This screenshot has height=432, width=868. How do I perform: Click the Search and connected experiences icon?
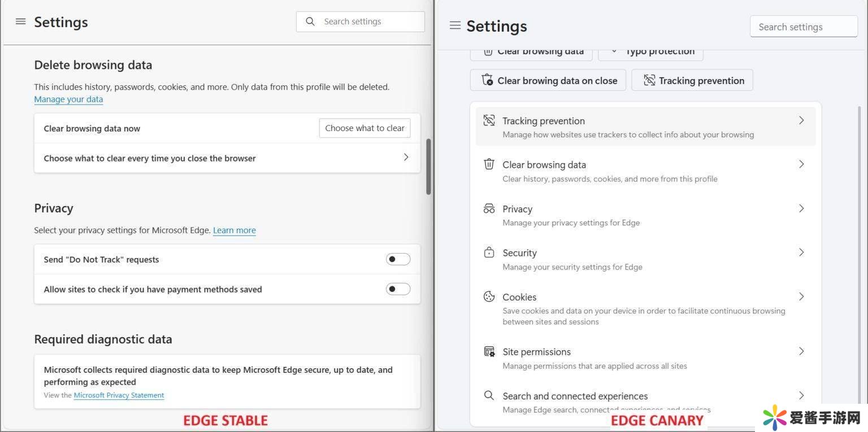point(489,395)
